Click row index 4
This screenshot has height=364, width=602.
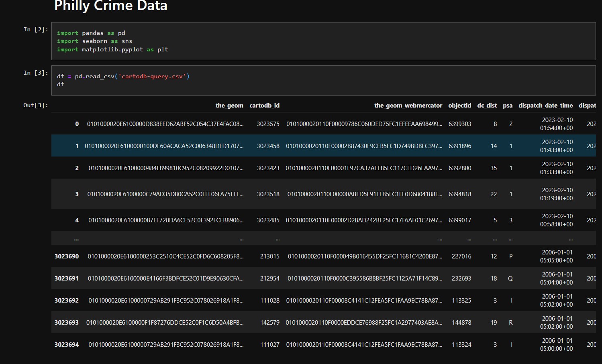(77, 220)
